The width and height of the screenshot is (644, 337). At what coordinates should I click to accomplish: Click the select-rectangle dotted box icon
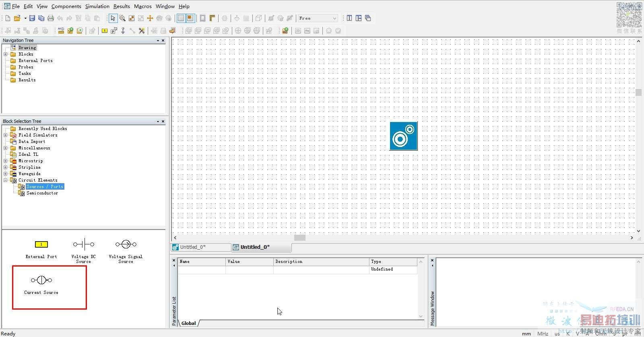[202, 18]
